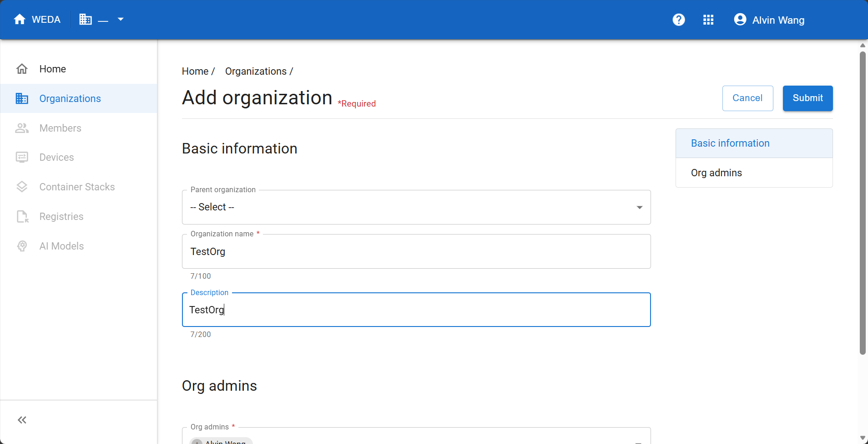The image size is (868, 444).
Task: Open the help question mark icon
Action: point(679,20)
